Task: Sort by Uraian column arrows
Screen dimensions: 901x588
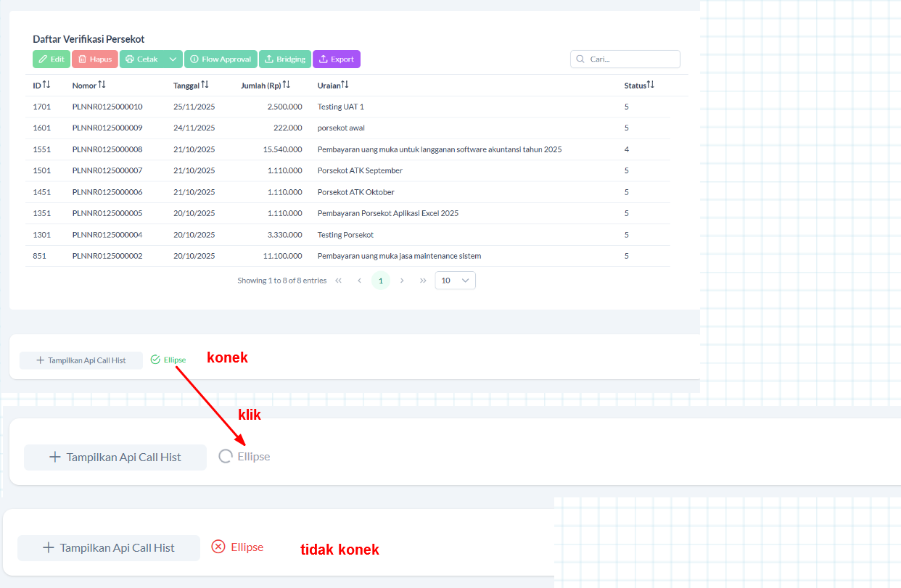Action: pyautogui.click(x=345, y=85)
